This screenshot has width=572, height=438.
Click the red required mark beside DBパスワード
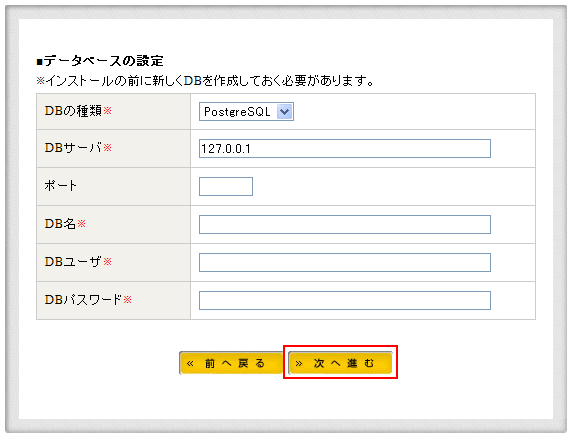coord(127,300)
